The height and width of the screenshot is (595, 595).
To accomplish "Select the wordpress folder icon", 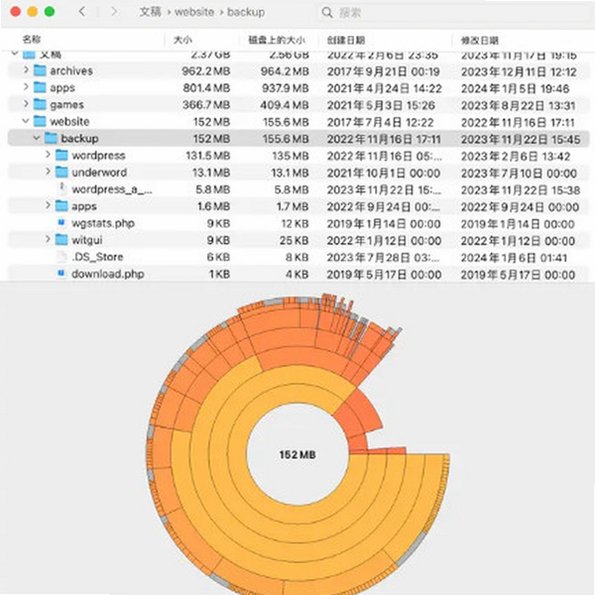I will [x=61, y=155].
